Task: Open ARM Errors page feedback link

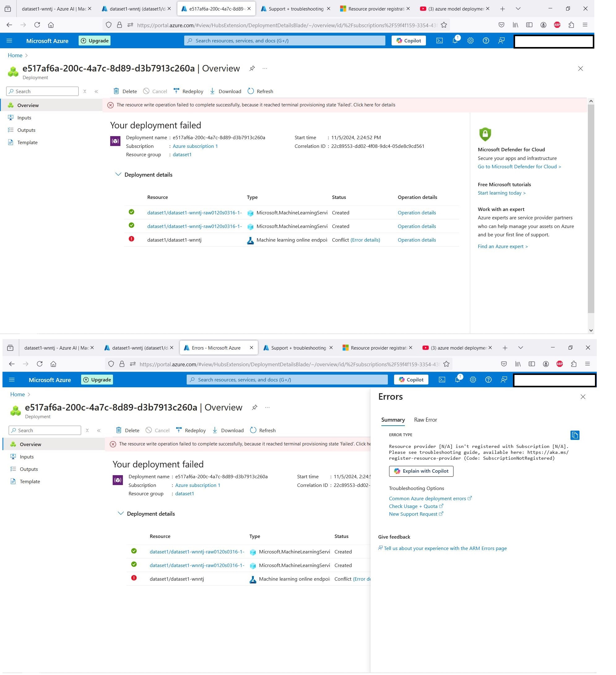Action: pyautogui.click(x=445, y=548)
